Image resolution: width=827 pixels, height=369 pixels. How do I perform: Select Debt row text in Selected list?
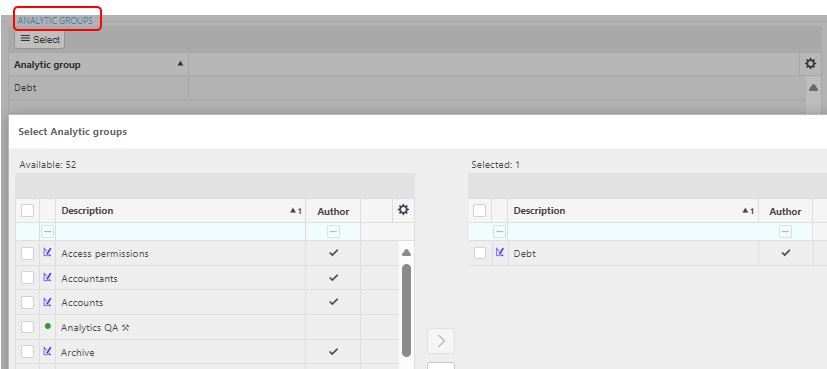click(524, 254)
